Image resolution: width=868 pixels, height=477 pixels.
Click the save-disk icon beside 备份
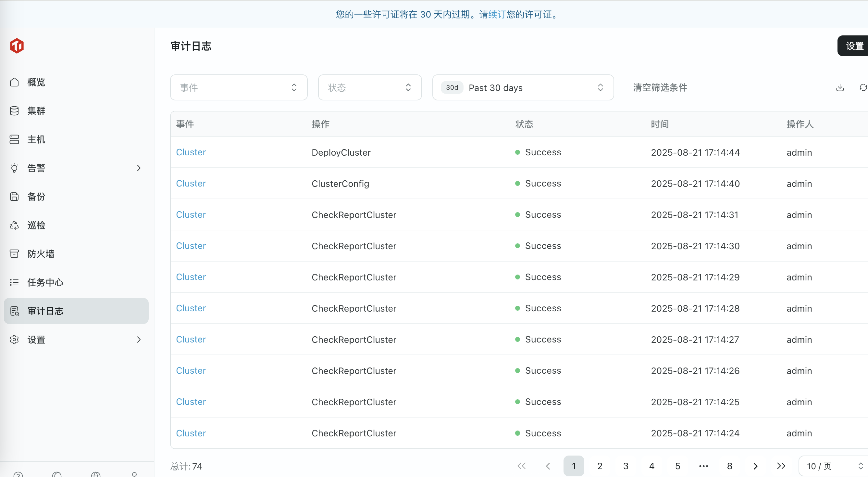point(14,197)
